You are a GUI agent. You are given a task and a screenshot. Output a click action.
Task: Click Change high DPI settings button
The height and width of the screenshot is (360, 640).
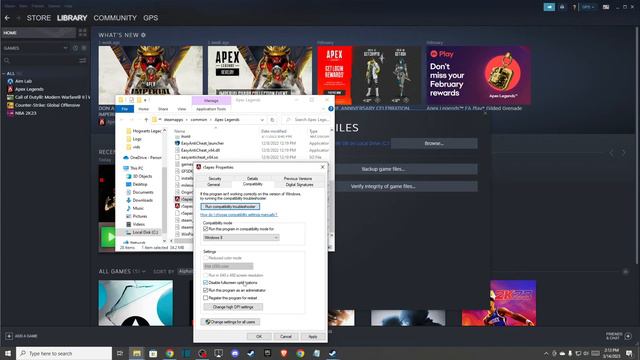point(233,307)
